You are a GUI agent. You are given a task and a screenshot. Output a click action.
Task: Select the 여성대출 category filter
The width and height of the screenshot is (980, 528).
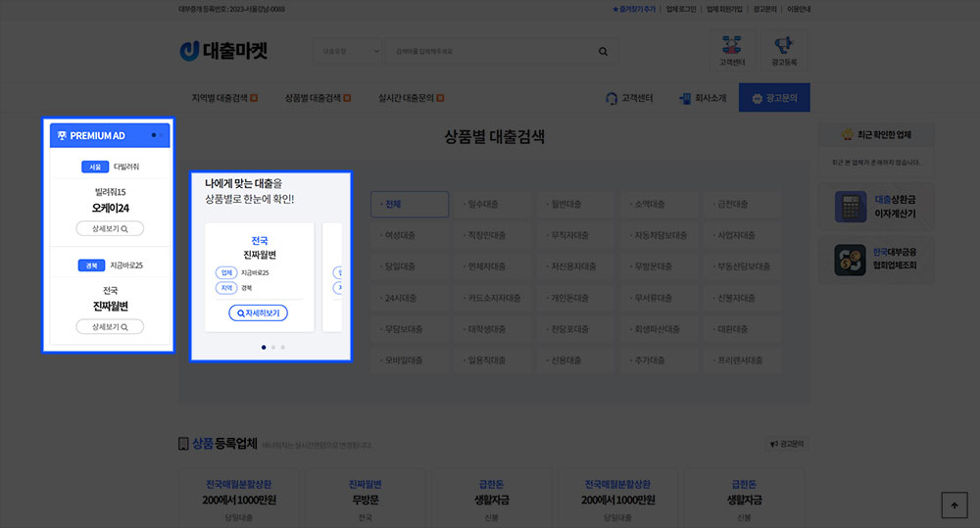coord(410,235)
